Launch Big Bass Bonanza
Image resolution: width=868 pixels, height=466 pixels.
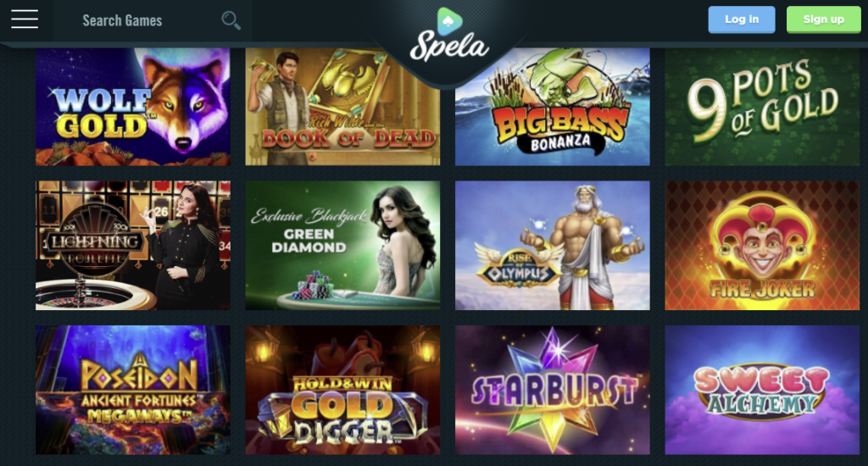pos(553,107)
